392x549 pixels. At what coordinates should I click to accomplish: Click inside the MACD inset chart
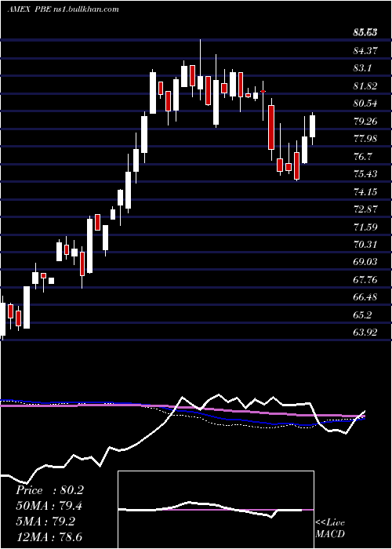[x=216, y=510]
